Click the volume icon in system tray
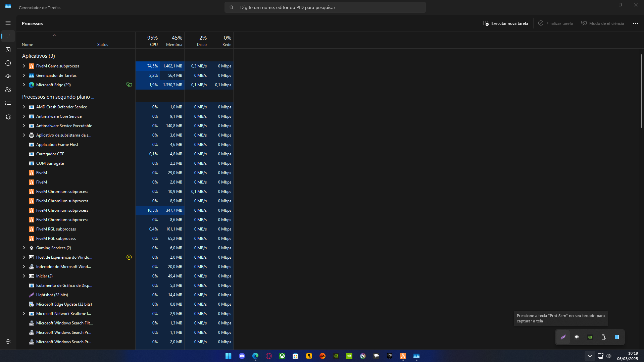The image size is (644, 362). (x=608, y=356)
